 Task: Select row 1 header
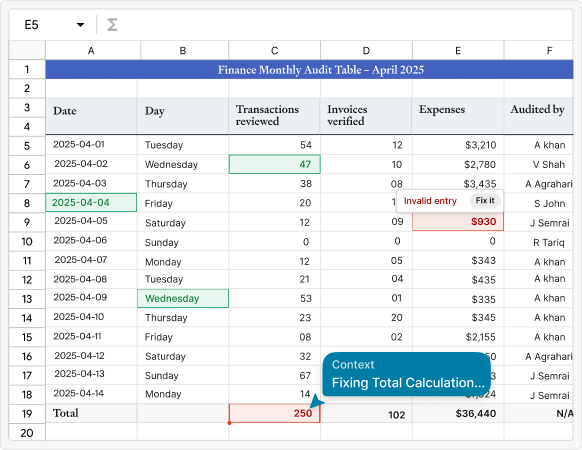27,69
